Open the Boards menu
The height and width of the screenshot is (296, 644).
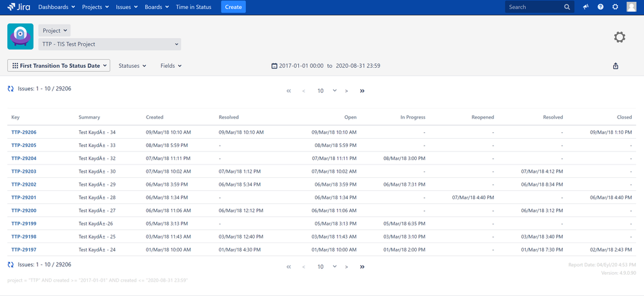pyautogui.click(x=157, y=7)
